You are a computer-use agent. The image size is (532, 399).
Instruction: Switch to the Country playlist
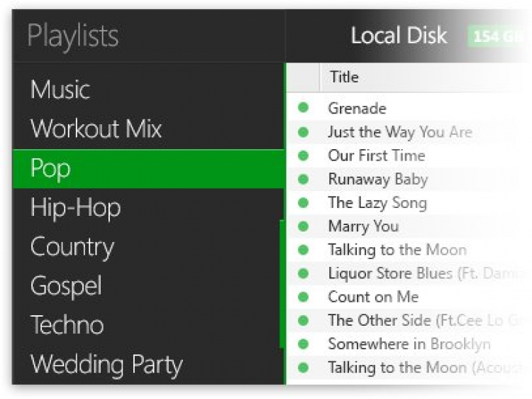(72, 247)
